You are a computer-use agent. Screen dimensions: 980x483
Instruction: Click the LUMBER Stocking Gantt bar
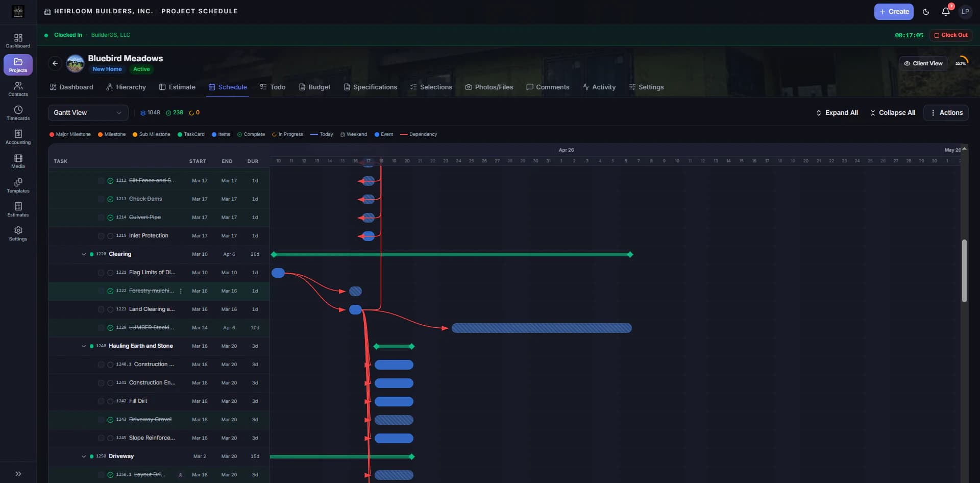pyautogui.click(x=542, y=328)
